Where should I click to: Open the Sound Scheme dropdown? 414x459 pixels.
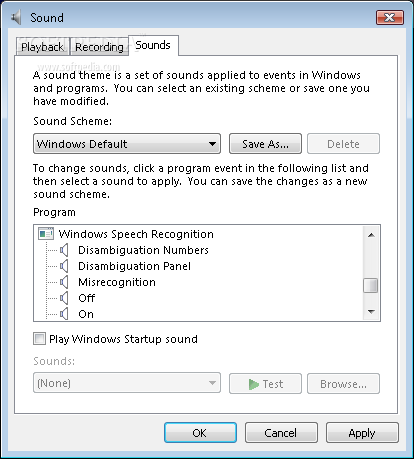pos(127,144)
